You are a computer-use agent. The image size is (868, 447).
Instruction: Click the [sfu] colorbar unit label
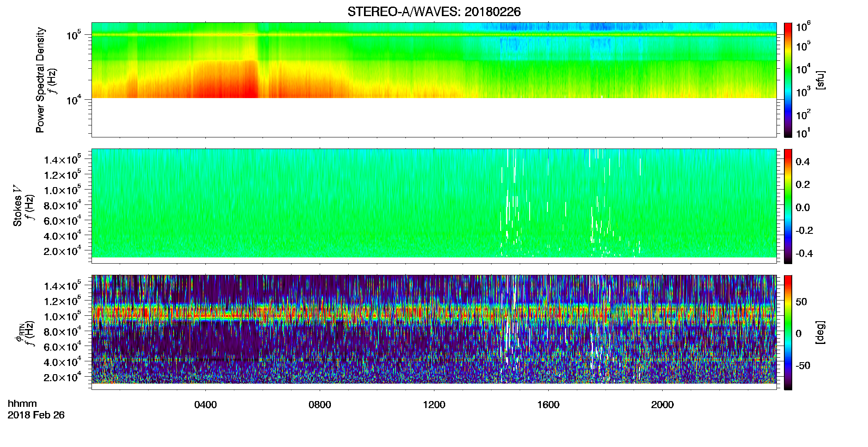pyautogui.click(x=821, y=80)
